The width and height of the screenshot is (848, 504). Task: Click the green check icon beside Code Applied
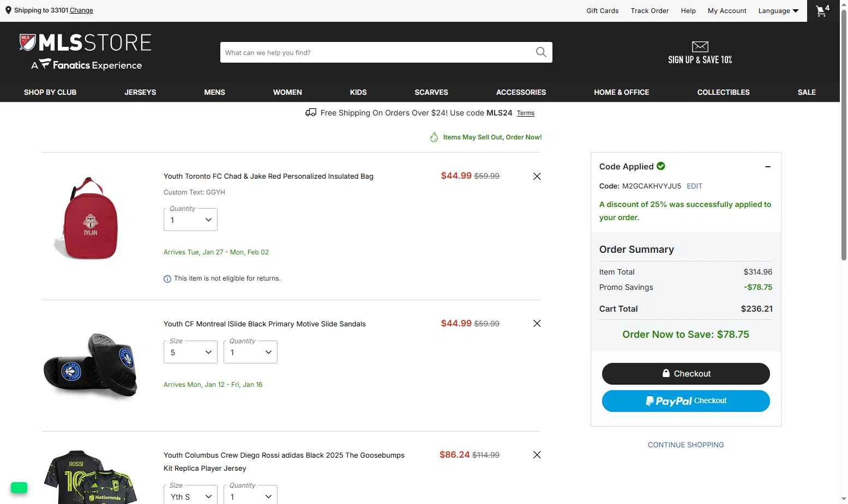(x=661, y=166)
